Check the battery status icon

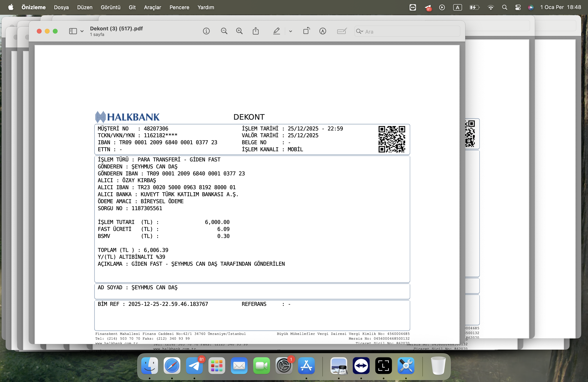click(474, 7)
